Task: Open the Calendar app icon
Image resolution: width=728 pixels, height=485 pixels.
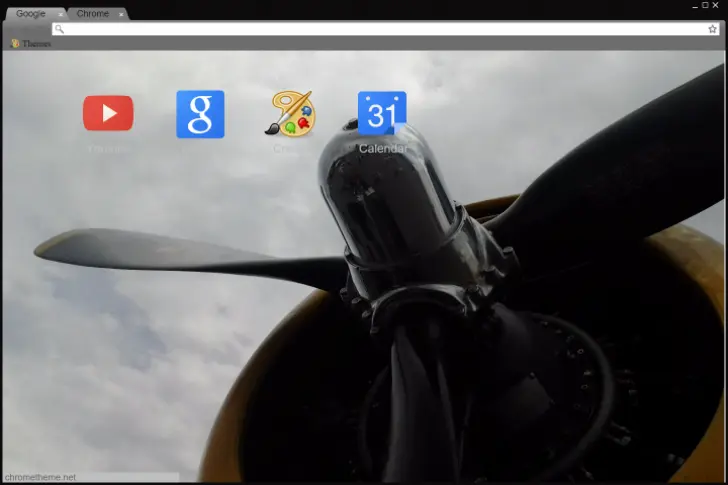Action: tap(382, 113)
